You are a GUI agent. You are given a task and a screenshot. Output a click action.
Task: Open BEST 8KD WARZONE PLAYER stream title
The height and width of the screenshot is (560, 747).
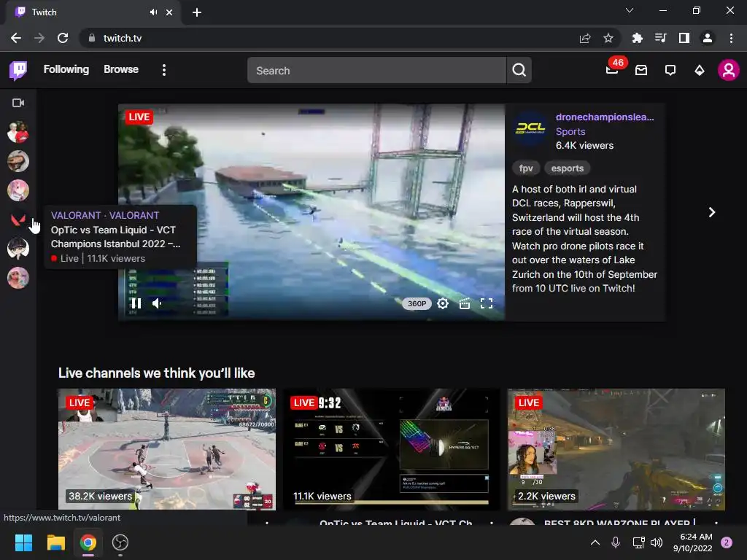click(x=620, y=522)
